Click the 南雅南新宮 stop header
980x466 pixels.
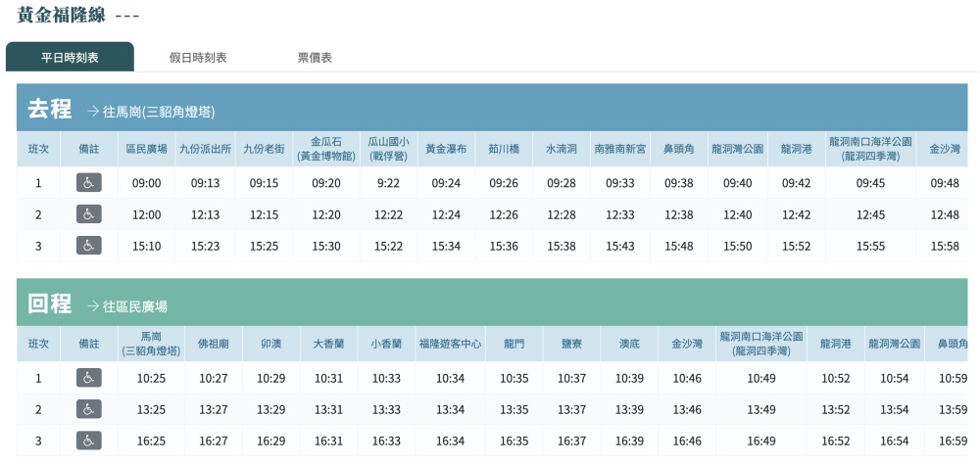click(620, 149)
